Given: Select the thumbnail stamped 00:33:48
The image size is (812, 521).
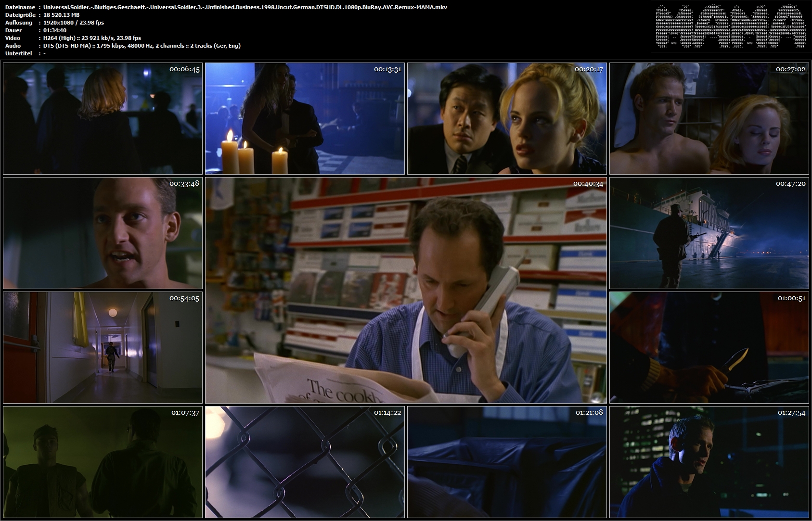Looking at the screenshot, I should click(103, 233).
